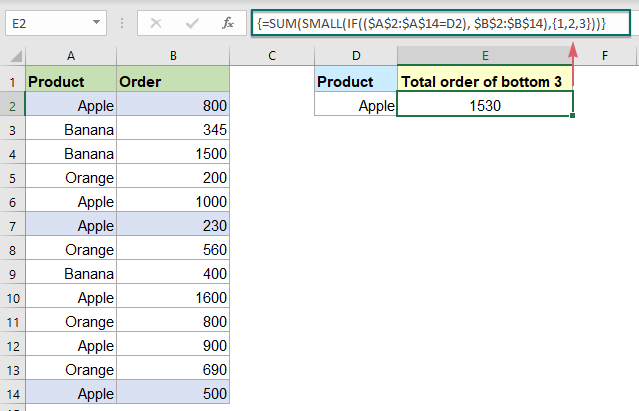This screenshot has height=411, width=639.
Task: Click the fill handle of cell E2
Action: 574,116
